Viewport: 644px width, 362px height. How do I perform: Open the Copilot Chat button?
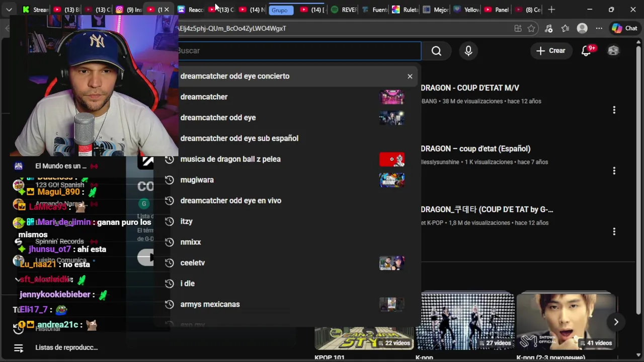pyautogui.click(x=624, y=29)
